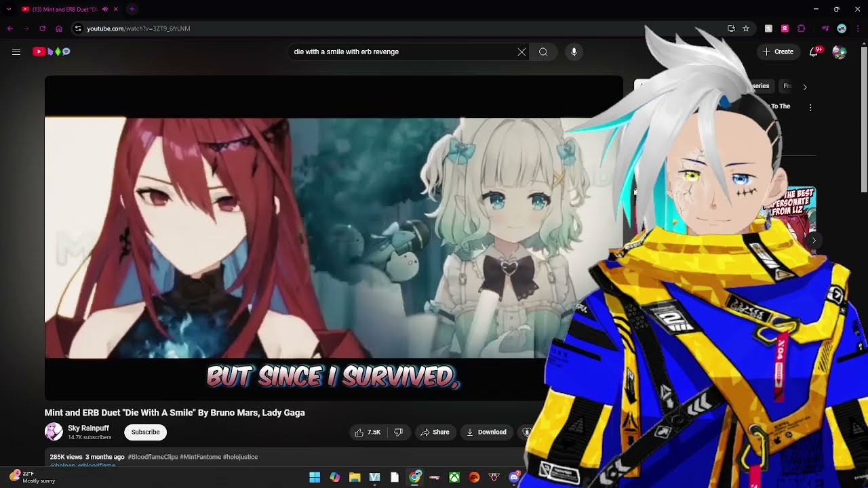The width and height of the screenshot is (868, 488).
Task: Expand the tab search dropdown arrow
Action: 9,9
